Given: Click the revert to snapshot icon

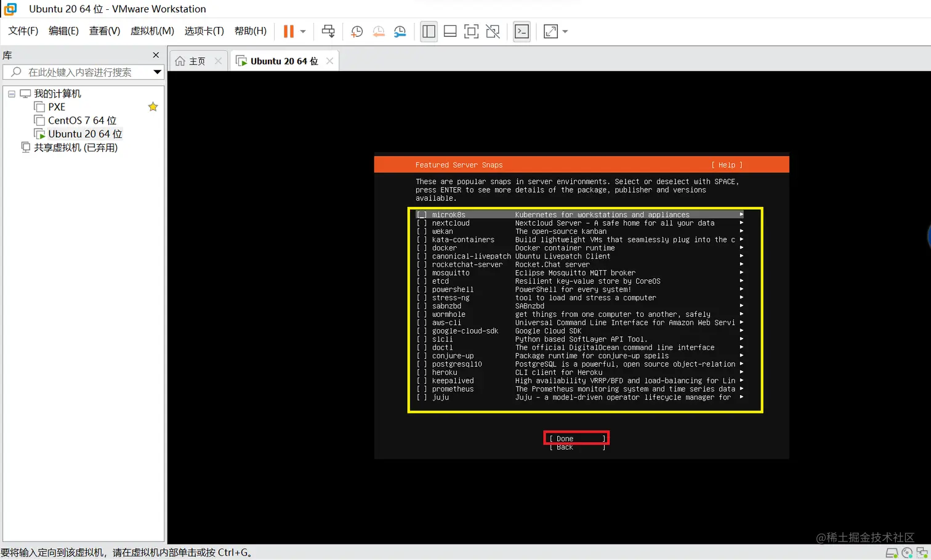Looking at the screenshot, I should [379, 31].
